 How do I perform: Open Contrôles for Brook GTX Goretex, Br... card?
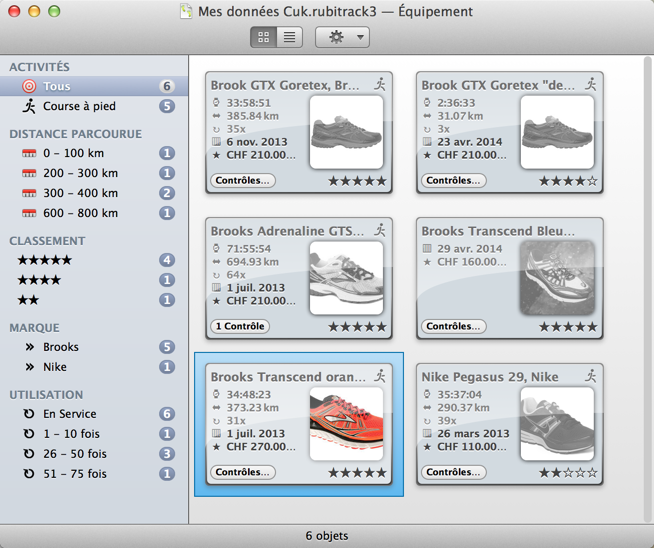[243, 181]
